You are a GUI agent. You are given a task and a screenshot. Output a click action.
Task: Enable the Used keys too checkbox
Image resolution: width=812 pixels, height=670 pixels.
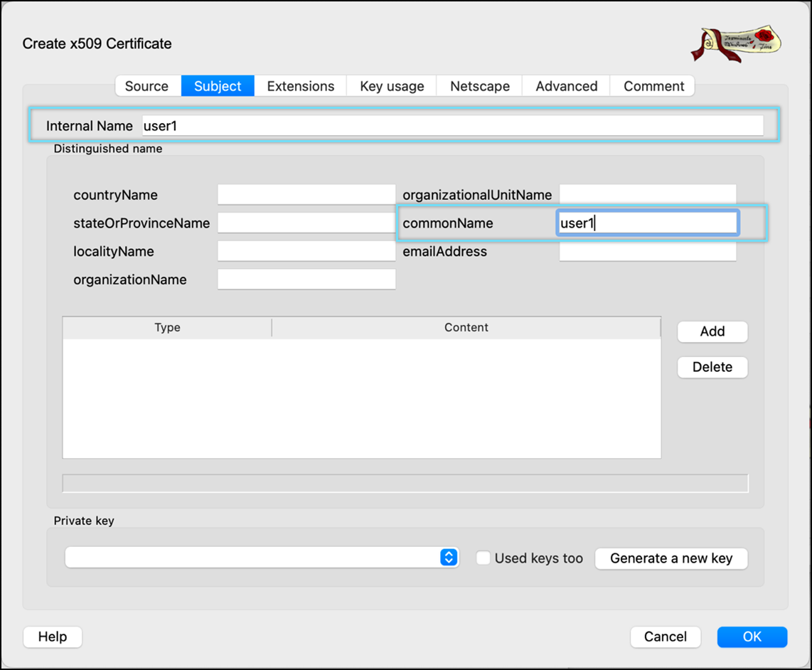tap(484, 558)
